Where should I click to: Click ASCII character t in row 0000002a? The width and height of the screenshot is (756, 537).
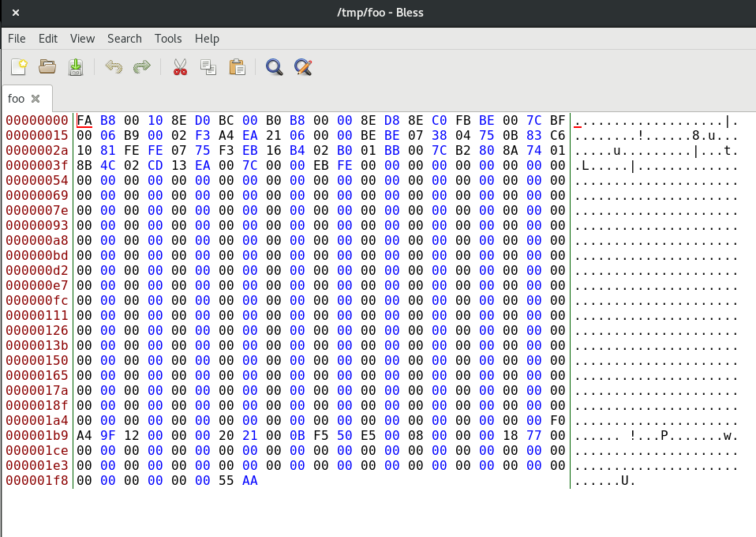pos(728,150)
